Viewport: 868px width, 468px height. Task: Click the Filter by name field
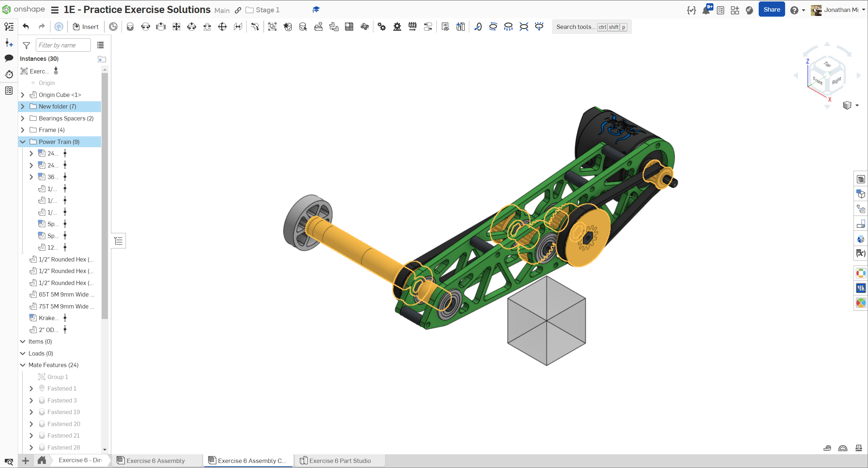pyautogui.click(x=63, y=45)
